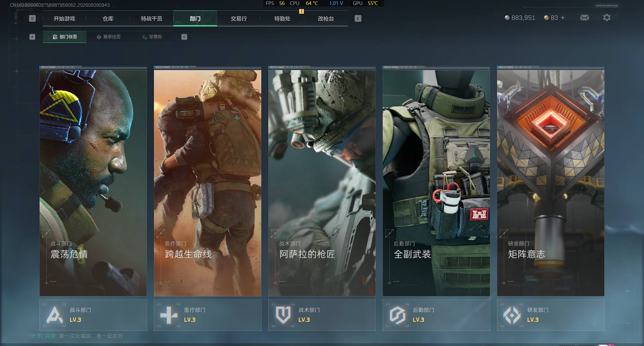Click the world chat message line
This screenshot has width=644, height=346.
tap(76, 336)
